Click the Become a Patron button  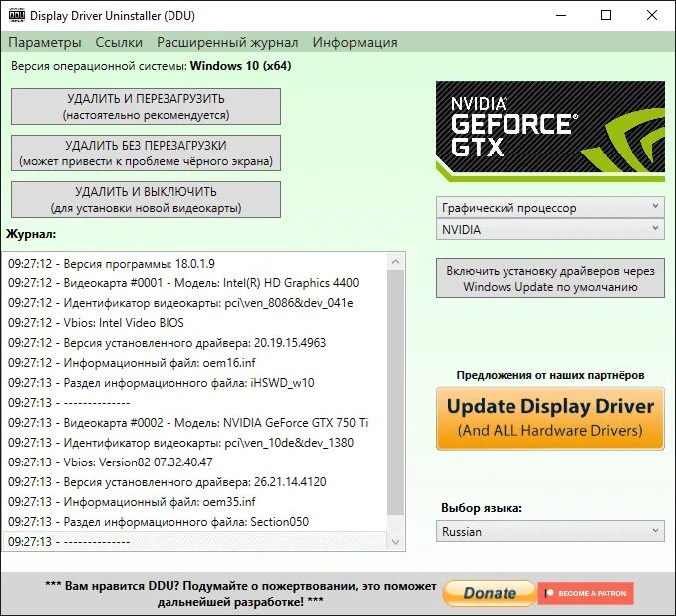point(586,593)
